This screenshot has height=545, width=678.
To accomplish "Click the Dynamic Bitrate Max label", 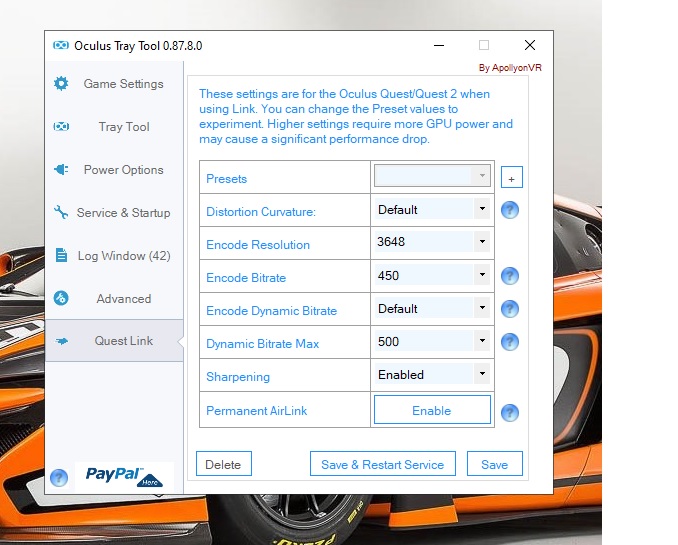I will point(262,344).
